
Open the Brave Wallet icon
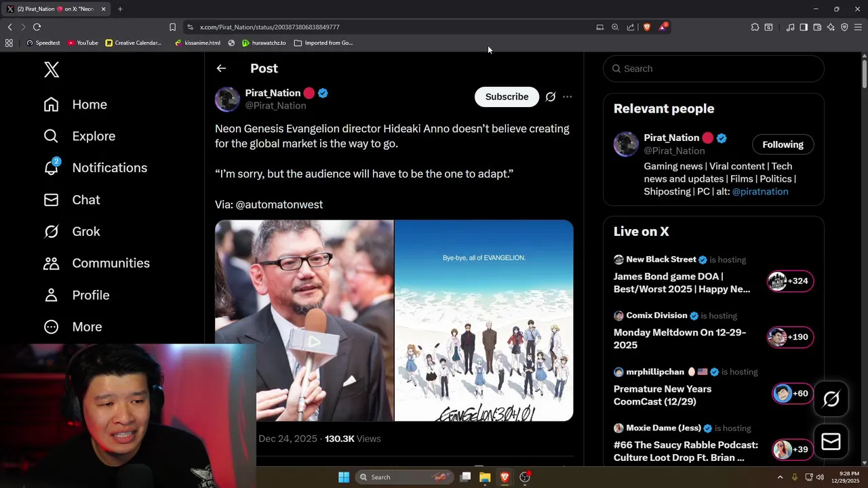[x=817, y=27]
